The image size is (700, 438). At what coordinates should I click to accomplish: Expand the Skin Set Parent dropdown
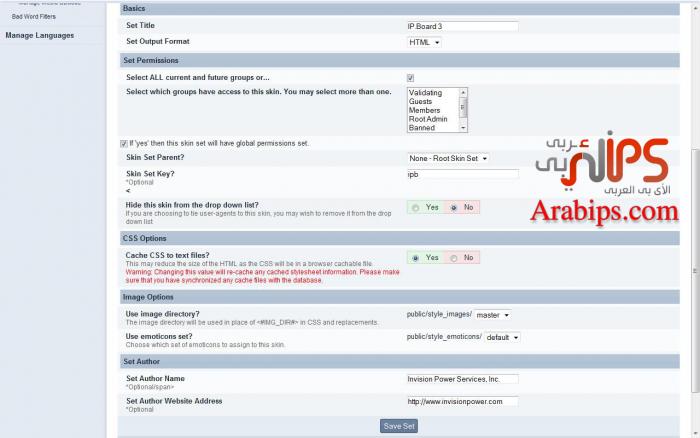(448, 158)
